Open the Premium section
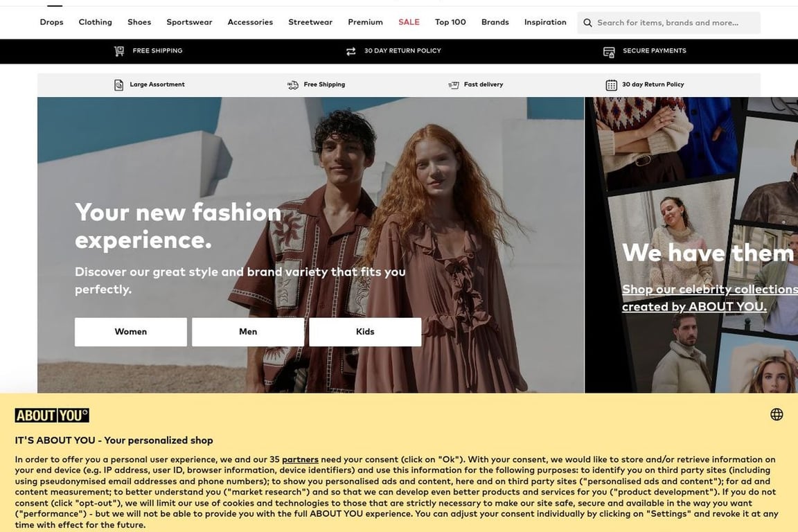The image size is (798, 532). click(365, 22)
